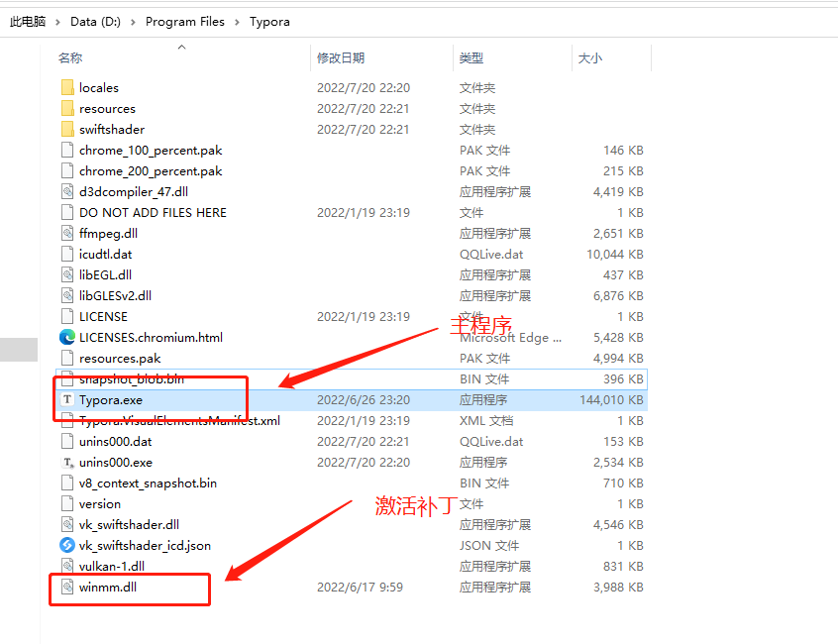Screen dimensions: 838x644
Task: Click Typora segment in address bar
Action: click(269, 22)
